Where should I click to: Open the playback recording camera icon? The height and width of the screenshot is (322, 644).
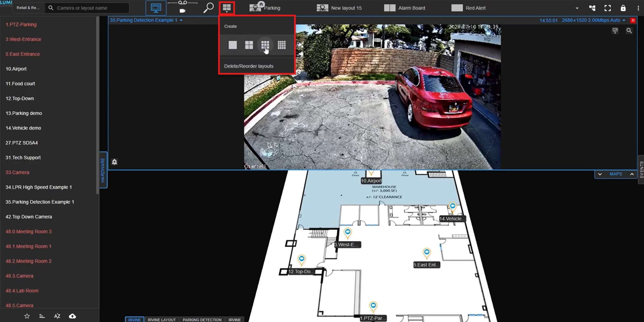click(182, 10)
